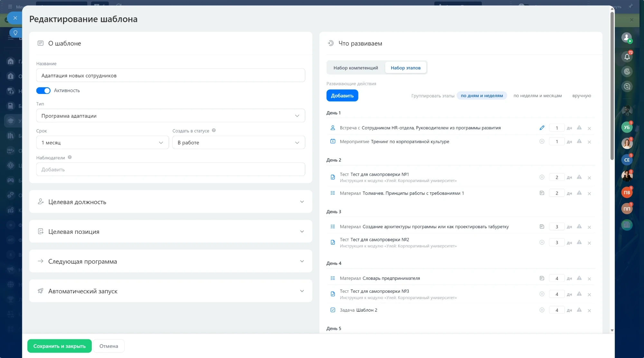Expand the Следующая программа section

[170, 261]
